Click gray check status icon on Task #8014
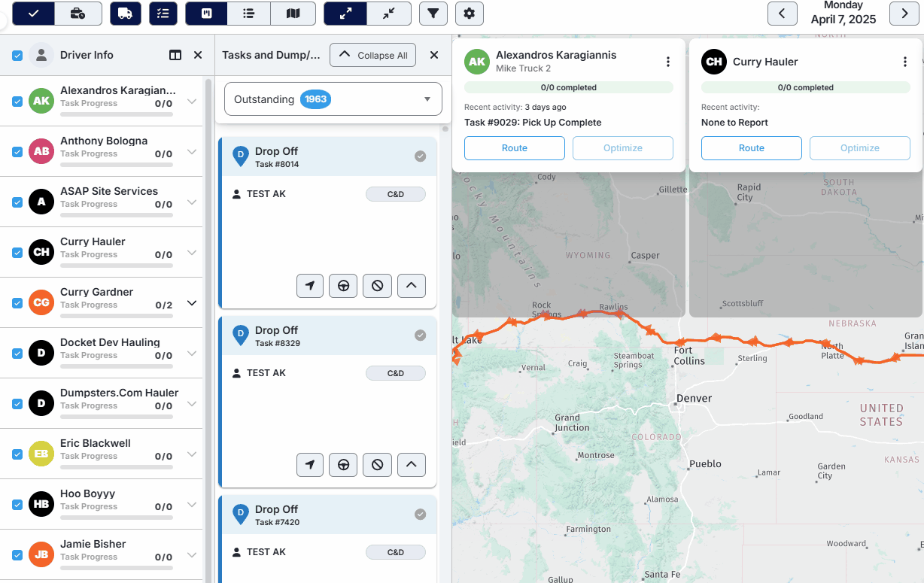This screenshot has height=583, width=924. pos(421,156)
